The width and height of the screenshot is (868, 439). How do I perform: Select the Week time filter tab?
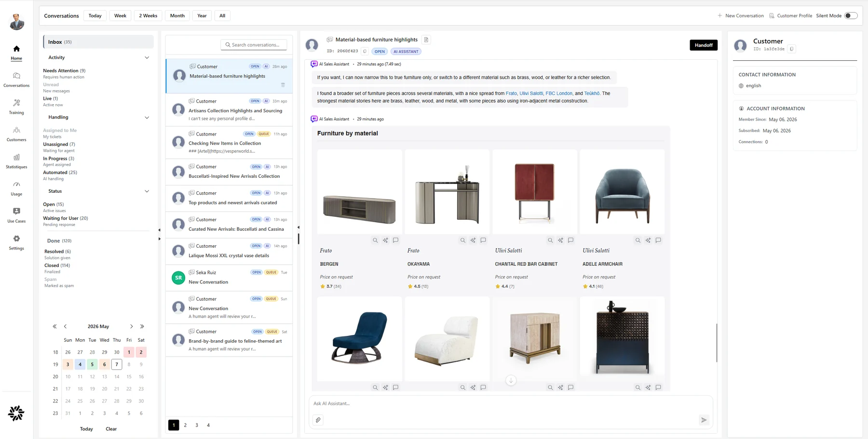(x=120, y=15)
